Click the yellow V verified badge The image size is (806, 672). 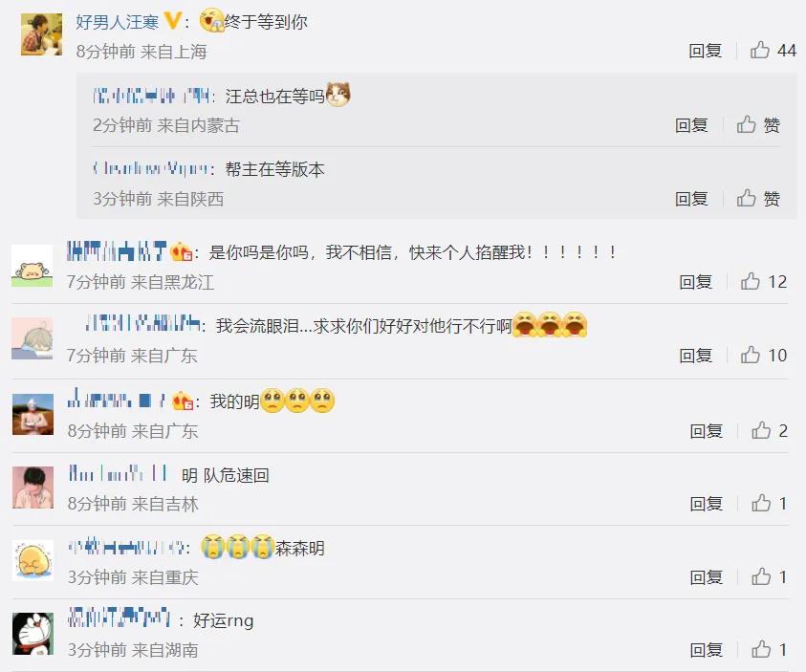click(x=173, y=21)
